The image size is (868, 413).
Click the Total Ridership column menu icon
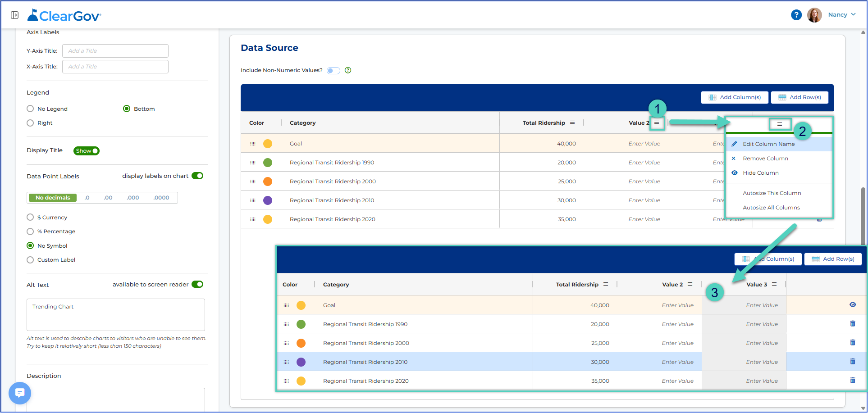572,123
